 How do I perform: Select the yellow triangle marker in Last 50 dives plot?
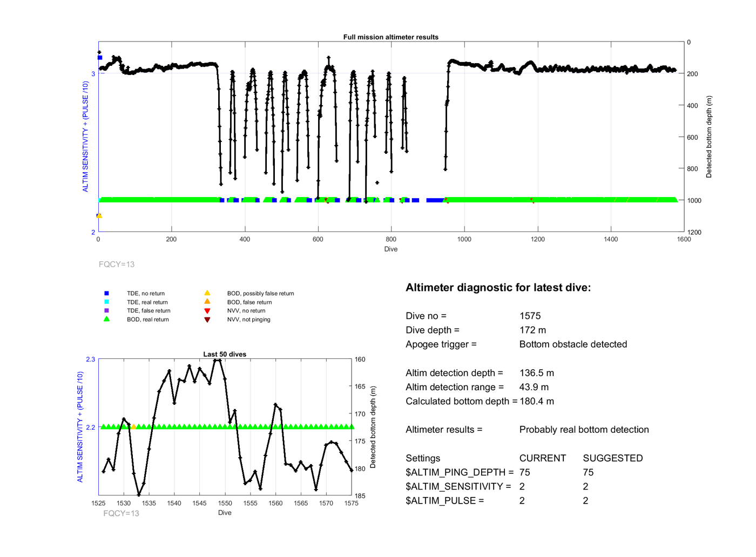point(133,427)
